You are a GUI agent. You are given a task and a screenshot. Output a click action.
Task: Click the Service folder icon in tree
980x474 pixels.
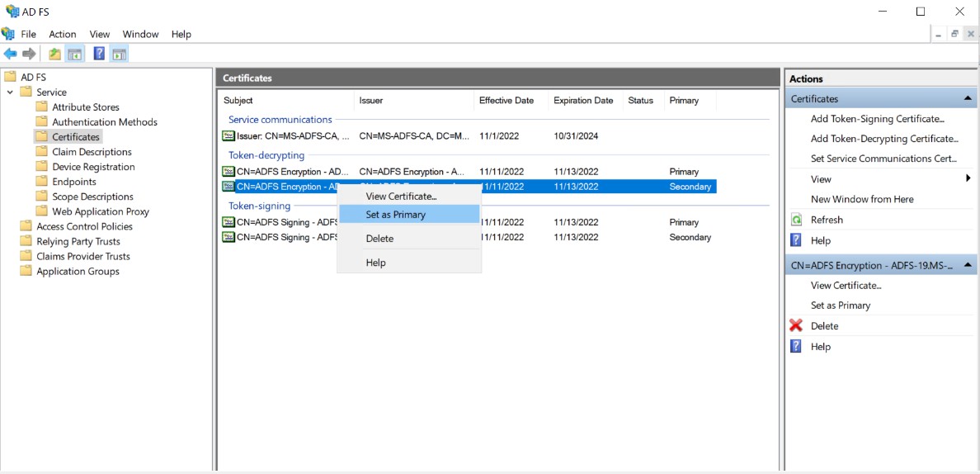[x=26, y=92]
